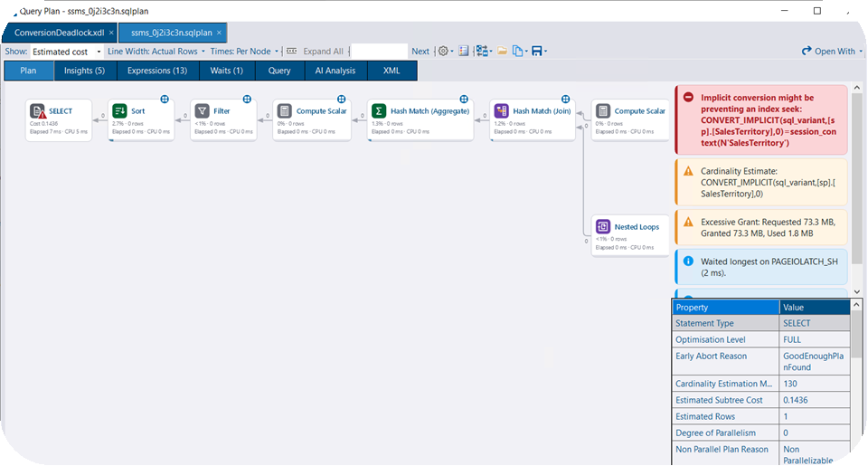Click the copy icon in toolbar
This screenshot has width=868, height=466.
(517, 51)
